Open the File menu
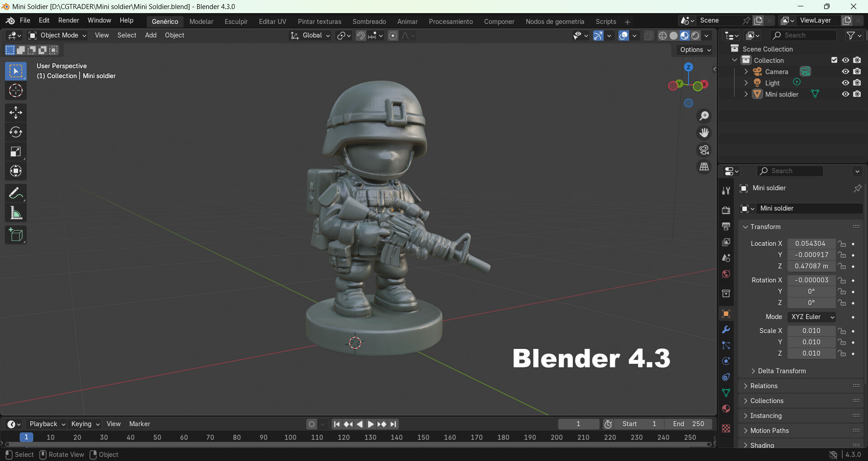Image resolution: width=868 pixels, height=461 pixels. 25,20
